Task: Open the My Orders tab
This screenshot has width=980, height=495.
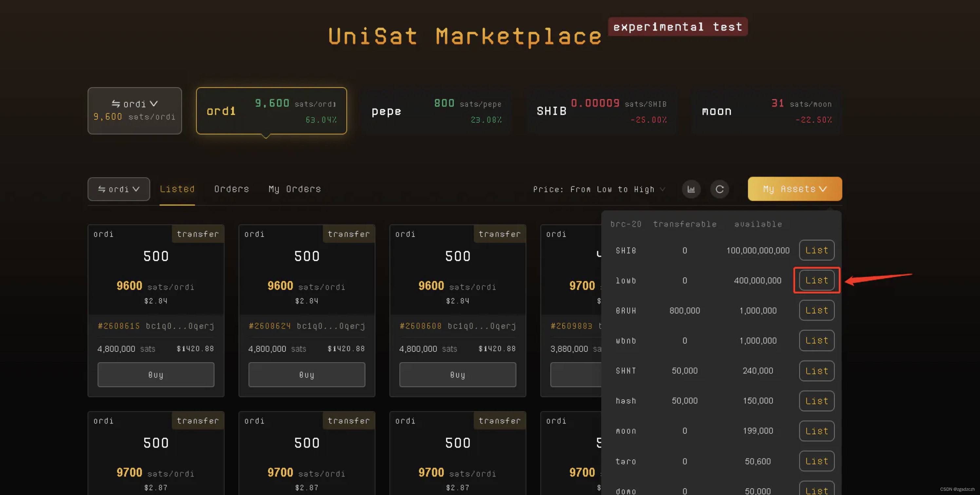Action: 295,189
